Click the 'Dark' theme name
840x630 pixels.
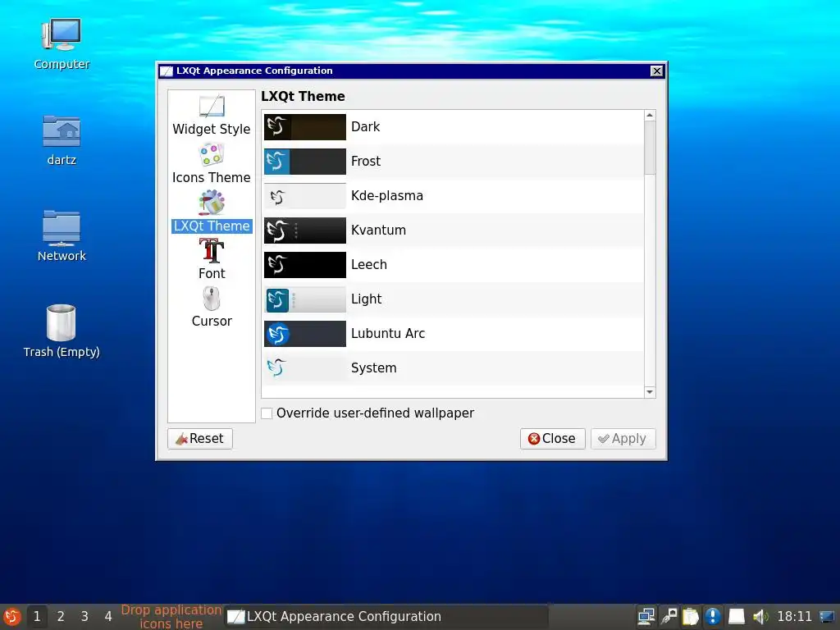tap(365, 127)
